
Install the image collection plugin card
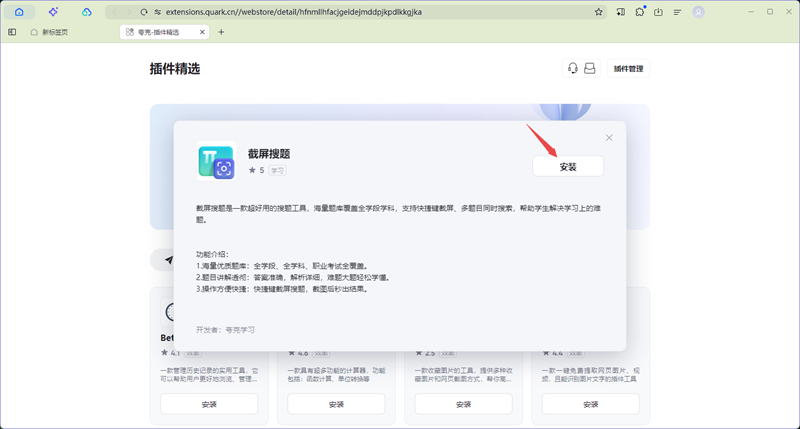463,404
